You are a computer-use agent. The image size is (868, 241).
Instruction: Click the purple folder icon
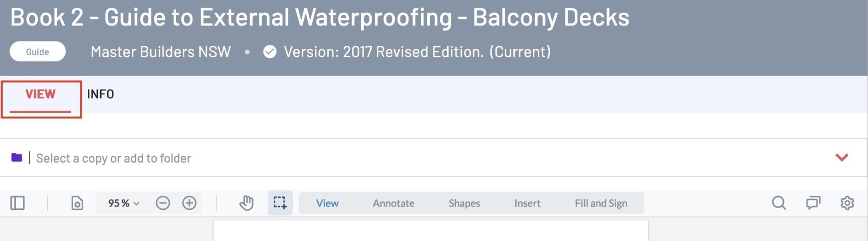(17, 158)
